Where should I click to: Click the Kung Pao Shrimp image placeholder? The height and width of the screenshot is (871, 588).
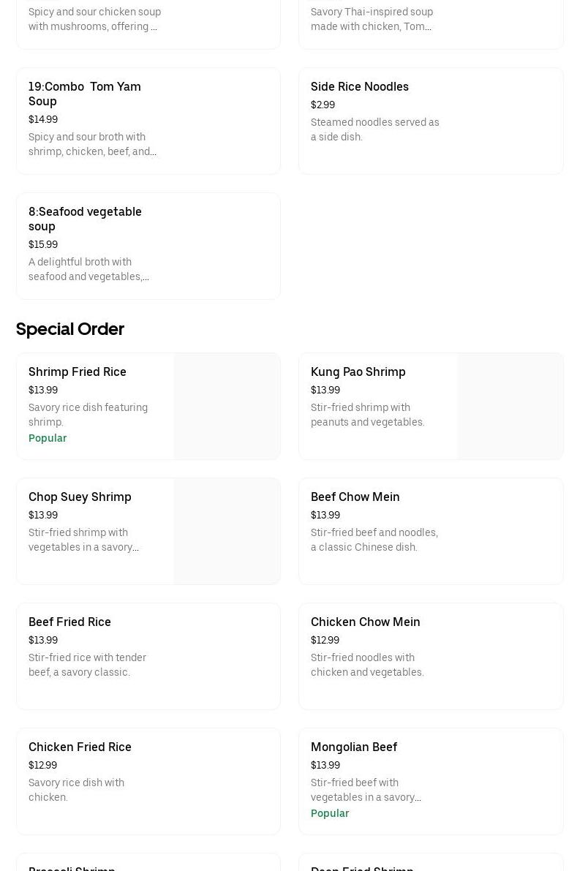click(x=509, y=406)
